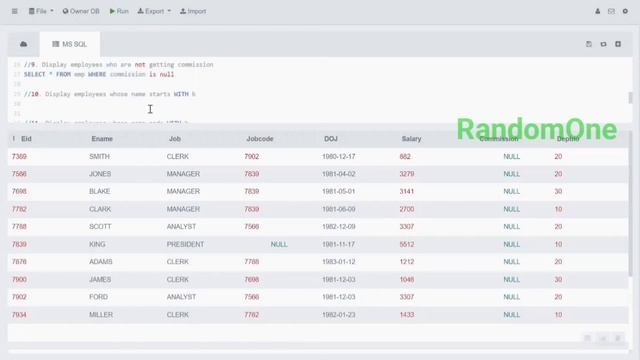Open the settings gear icon
Viewport: 640px width, 360px height.
point(625,11)
